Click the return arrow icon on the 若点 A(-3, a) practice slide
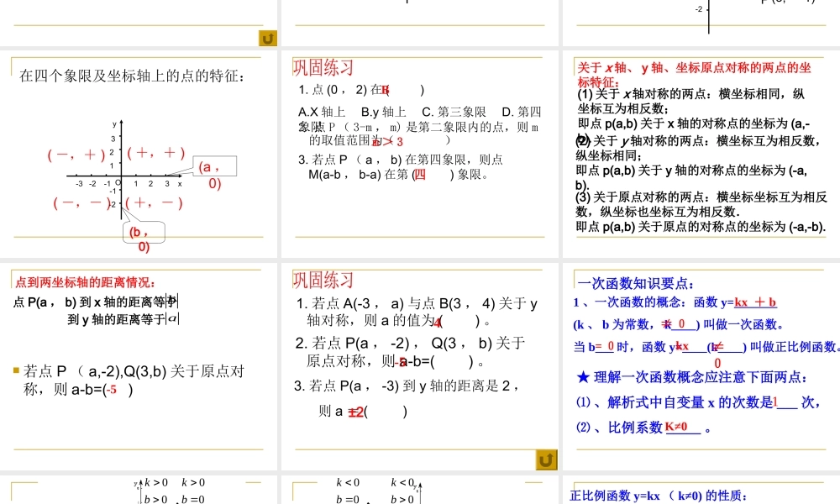 tap(546, 459)
